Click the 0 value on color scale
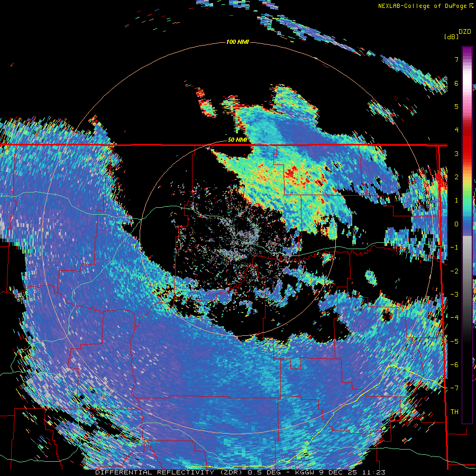The image size is (476, 476). pos(456,224)
